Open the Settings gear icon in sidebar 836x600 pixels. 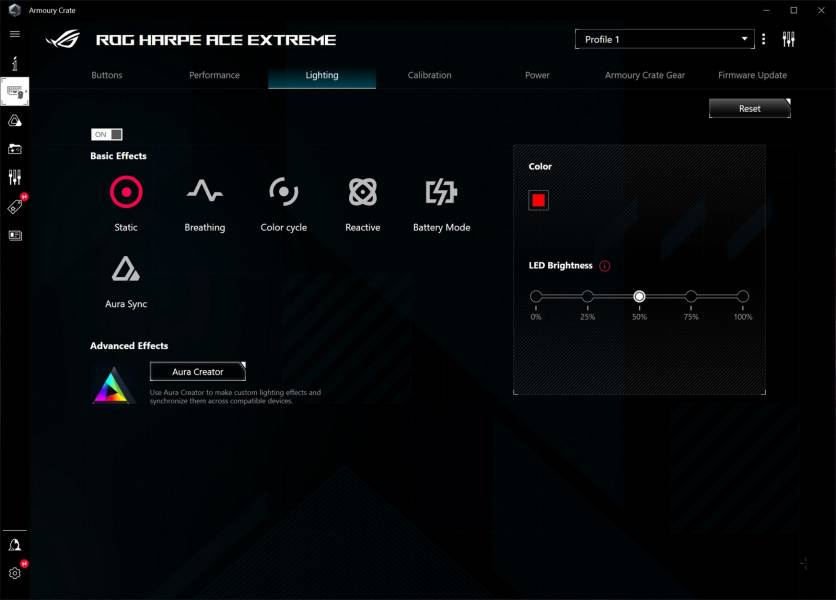coord(15,573)
